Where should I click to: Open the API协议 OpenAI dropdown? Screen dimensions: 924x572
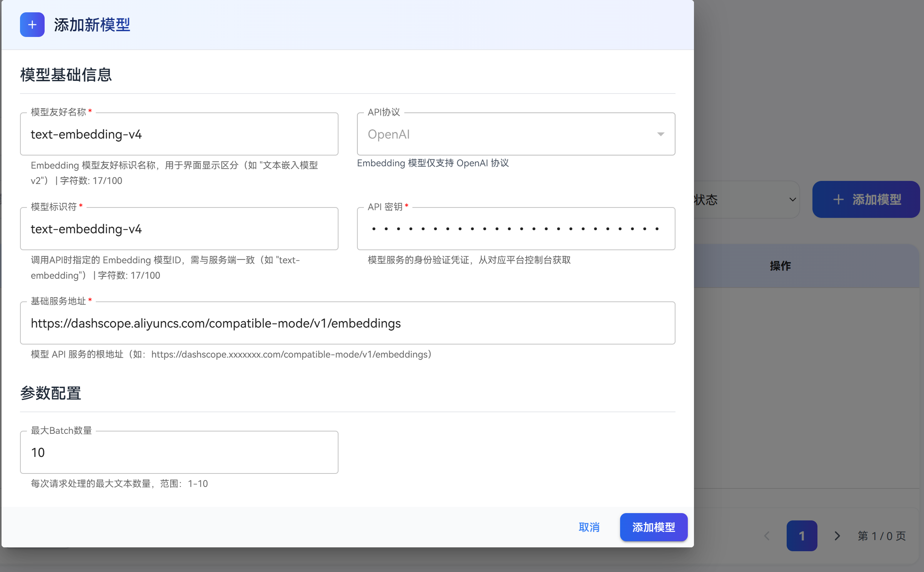[x=515, y=134]
